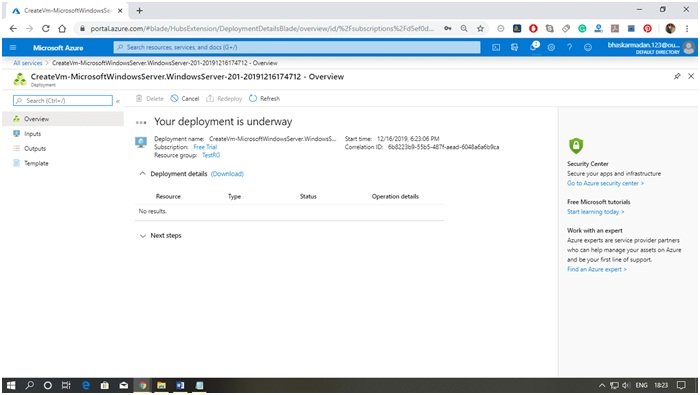Select Overview in the left menu
Image resolution: width=700 pixels, height=395 pixels.
[x=63, y=119]
